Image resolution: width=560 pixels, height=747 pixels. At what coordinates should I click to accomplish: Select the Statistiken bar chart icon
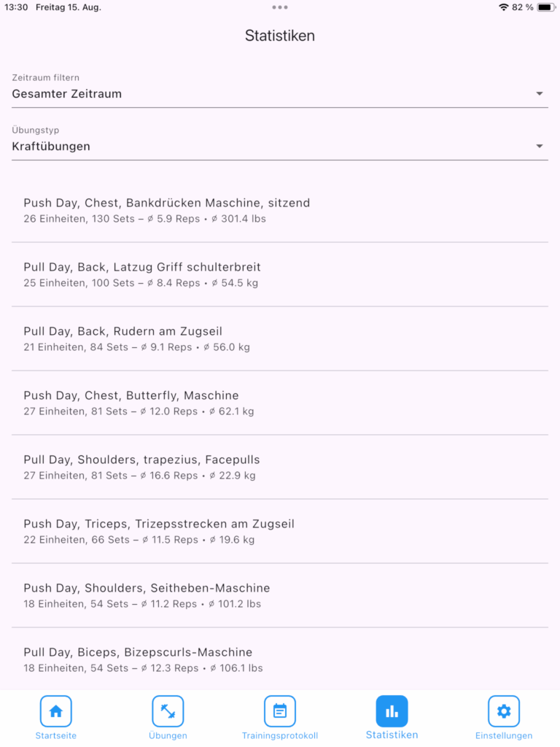coord(392,711)
